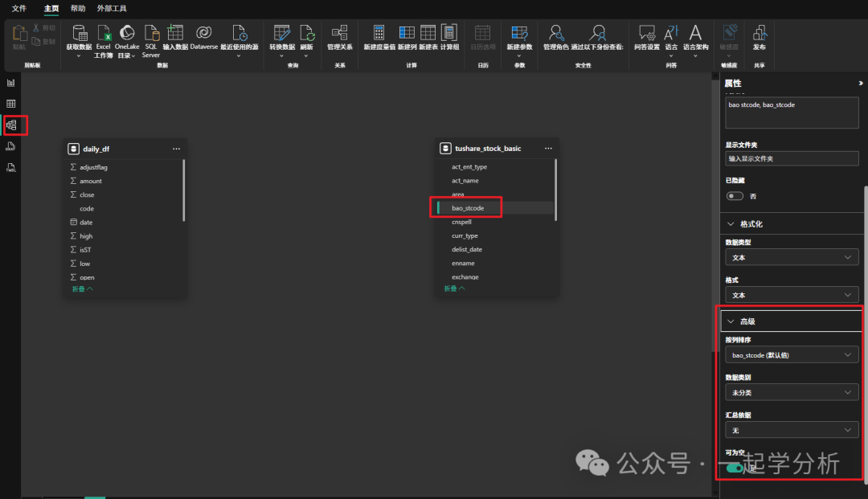The width and height of the screenshot is (868, 499).
Task: Open the 按列排序 bao_stcode dropdown
Action: [792, 354]
